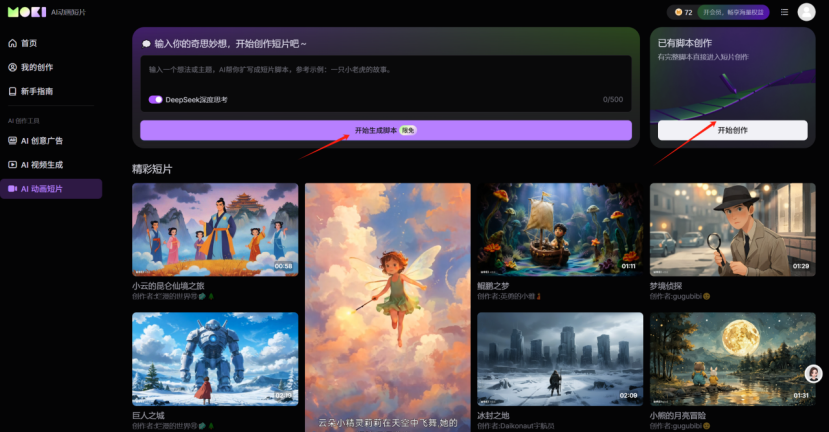This screenshot has height=432, width=829.
Task: Open floating assistant avatar at right edge
Action: point(813,374)
